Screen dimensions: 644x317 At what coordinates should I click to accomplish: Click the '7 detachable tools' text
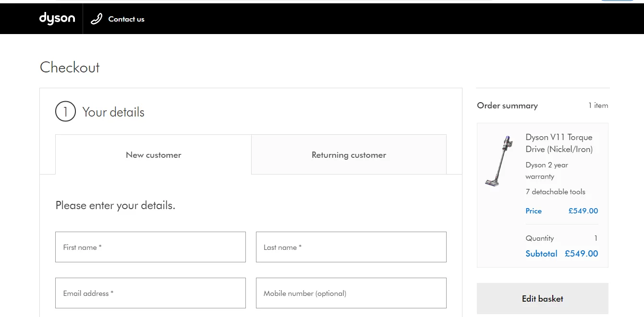(556, 192)
